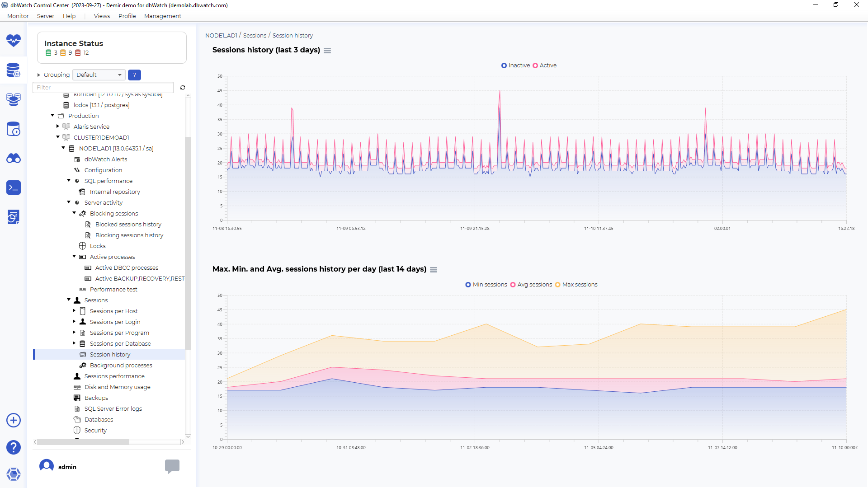Click scrollbar down arrow in tree panel
The height and width of the screenshot is (488, 868).
pyautogui.click(x=188, y=437)
